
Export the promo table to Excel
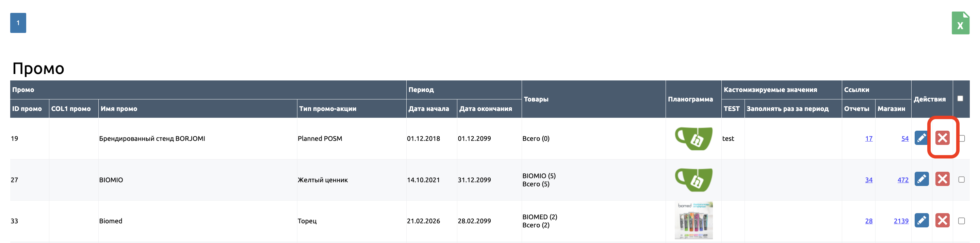click(960, 23)
